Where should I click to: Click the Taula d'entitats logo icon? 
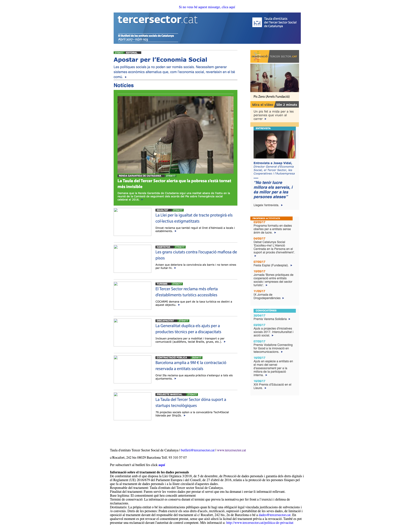[x=257, y=22]
